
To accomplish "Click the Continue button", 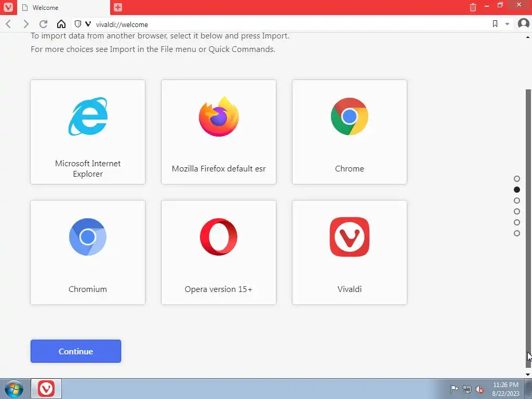I will (x=76, y=351).
